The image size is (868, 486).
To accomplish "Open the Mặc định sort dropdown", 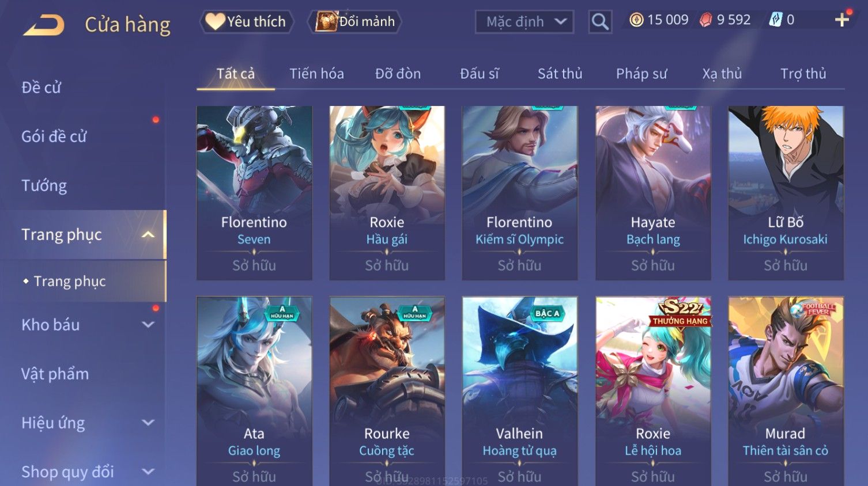I will [524, 22].
